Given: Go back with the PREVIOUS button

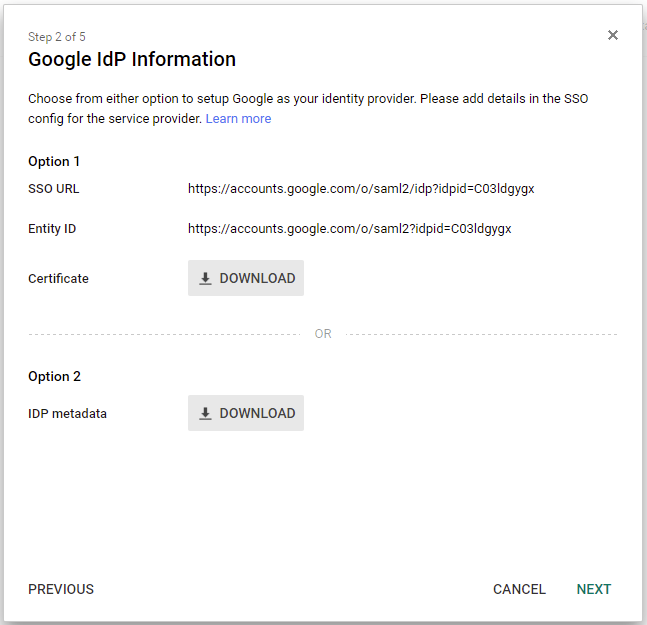Looking at the screenshot, I should (61, 589).
